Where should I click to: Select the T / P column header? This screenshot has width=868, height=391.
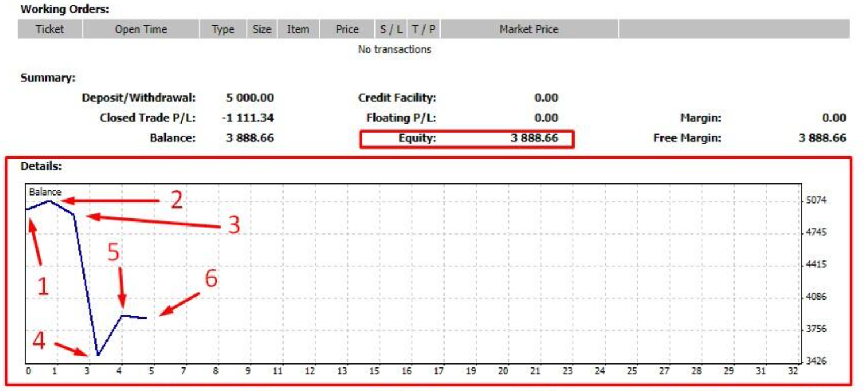pyautogui.click(x=423, y=29)
